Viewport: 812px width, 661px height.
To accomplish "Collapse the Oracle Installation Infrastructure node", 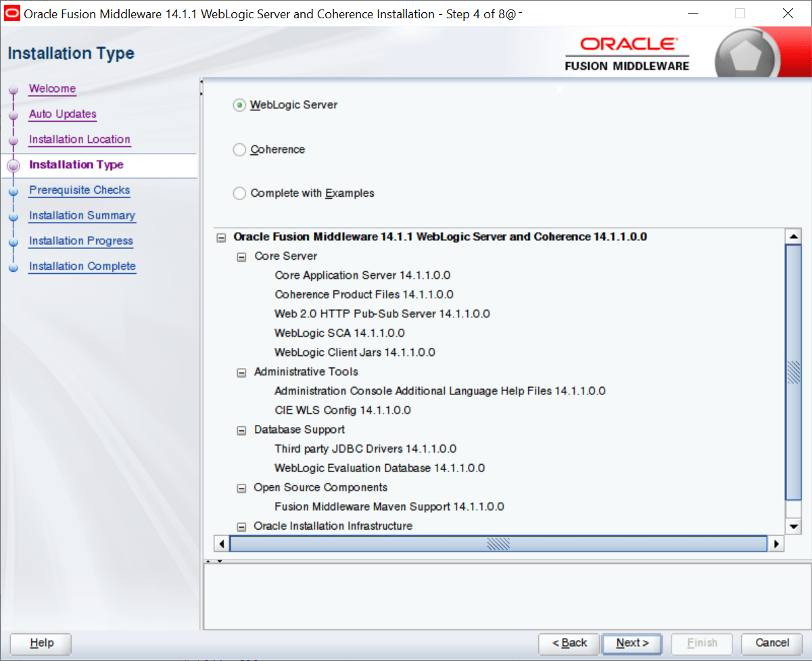I will pos(241,526).
